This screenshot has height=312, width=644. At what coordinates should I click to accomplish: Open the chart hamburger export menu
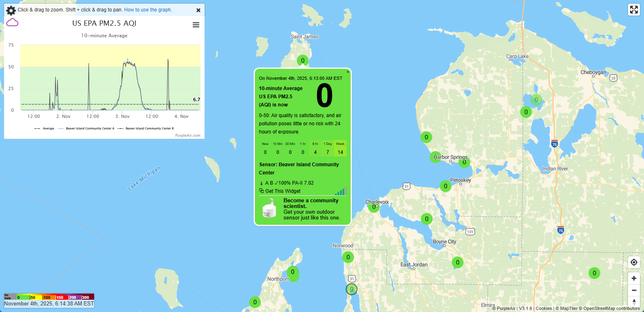click(x=196, y=25)
